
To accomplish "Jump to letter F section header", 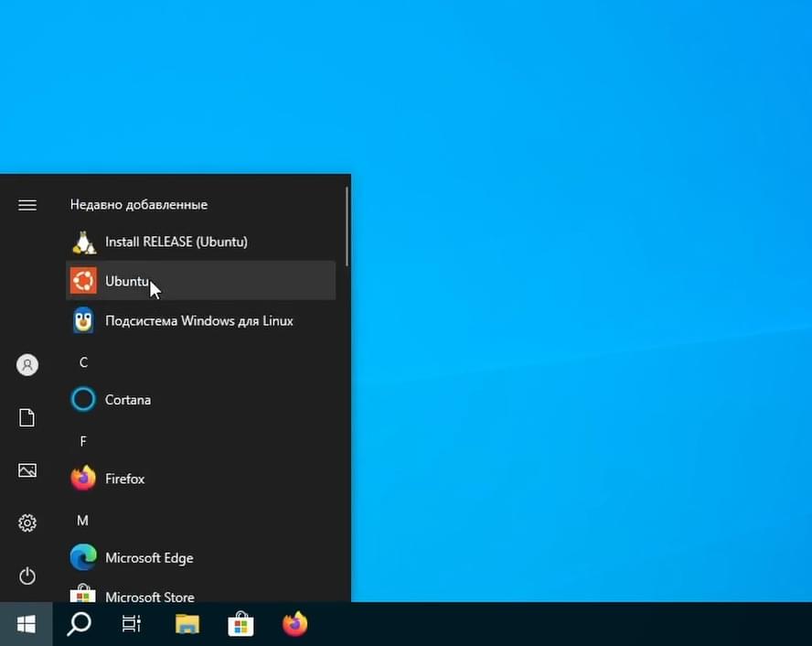I will click(x=83, y=441).
